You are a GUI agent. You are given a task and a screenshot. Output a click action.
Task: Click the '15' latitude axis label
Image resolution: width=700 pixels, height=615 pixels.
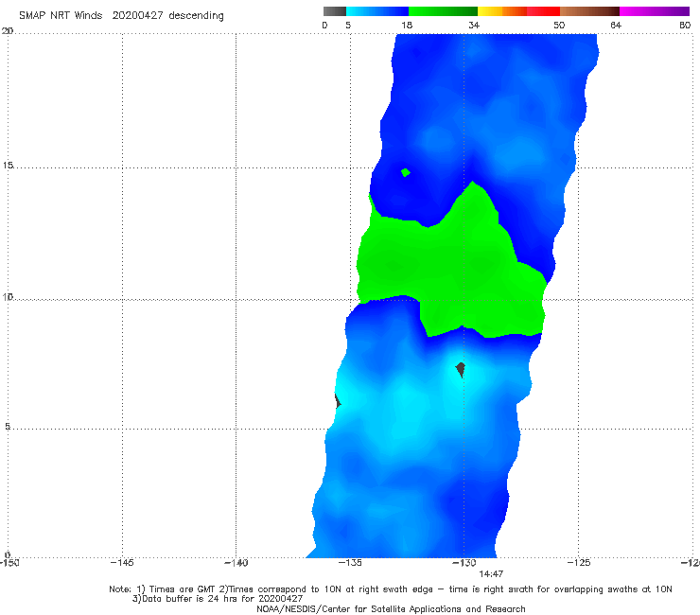click(8, 166)
